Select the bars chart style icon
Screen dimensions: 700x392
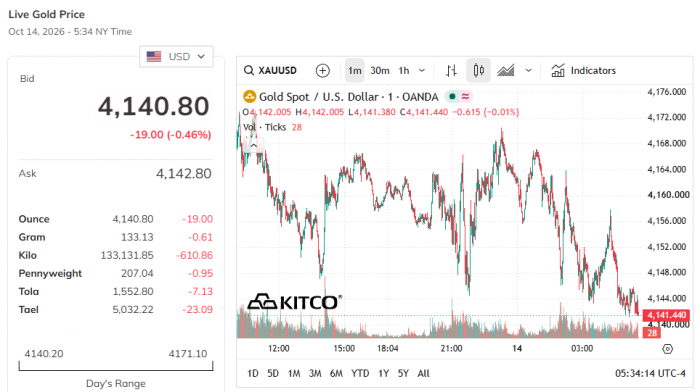coord(451,71)
